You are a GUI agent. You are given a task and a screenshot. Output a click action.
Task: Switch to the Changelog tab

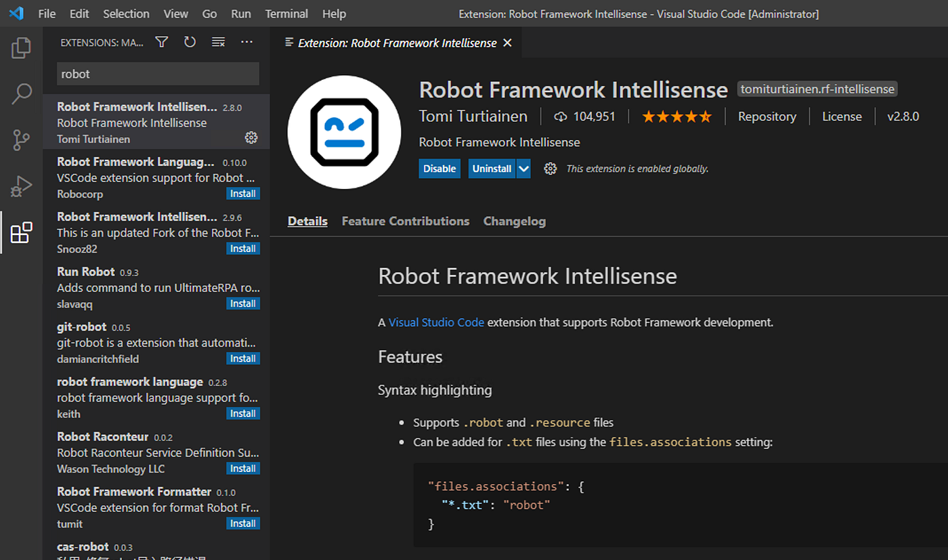point(514,221)
